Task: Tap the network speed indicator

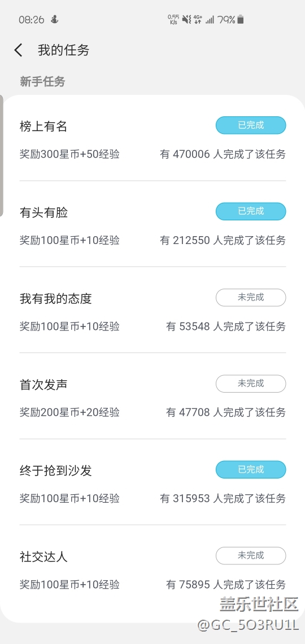Action: click(173, 19)
